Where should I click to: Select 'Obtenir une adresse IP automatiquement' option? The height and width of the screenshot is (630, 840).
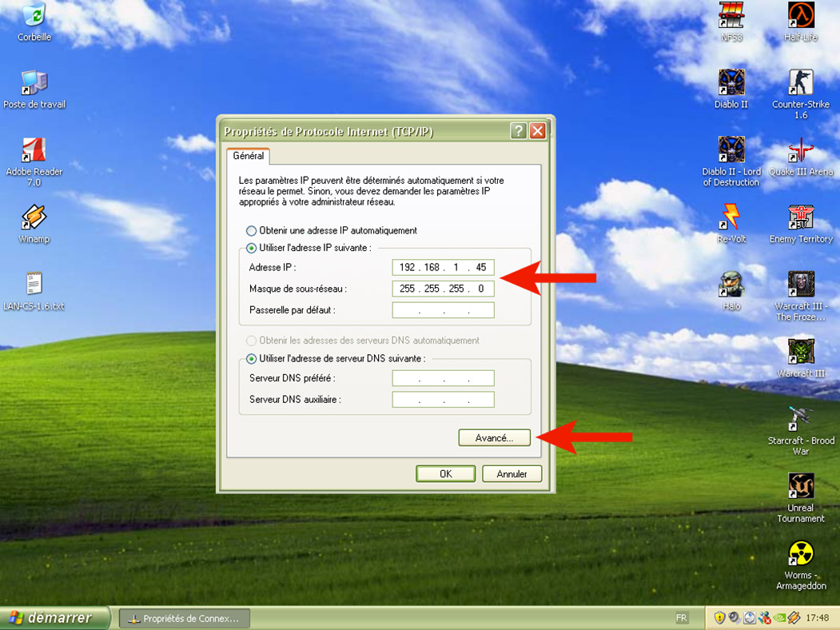252,231
